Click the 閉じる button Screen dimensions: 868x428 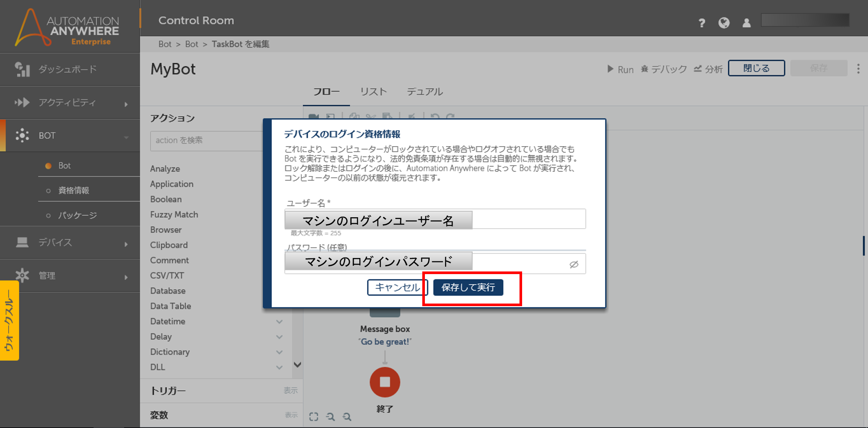click(x=756, y=68)
